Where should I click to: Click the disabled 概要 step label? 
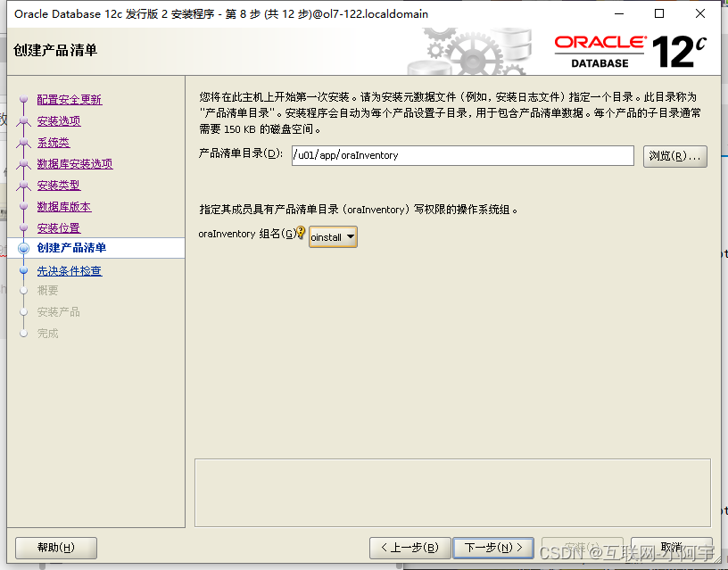pyautogui.click(x=48, y=291)
